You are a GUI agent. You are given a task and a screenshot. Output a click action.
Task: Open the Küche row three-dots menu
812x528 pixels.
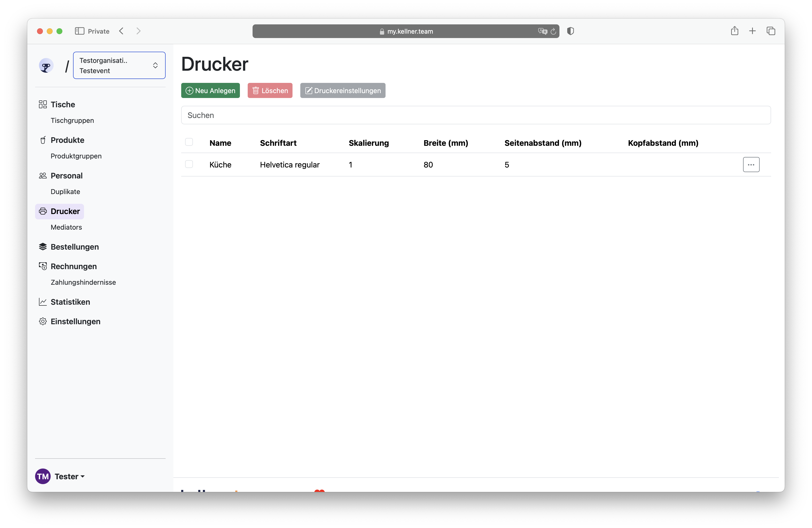[x=751, y=165]
